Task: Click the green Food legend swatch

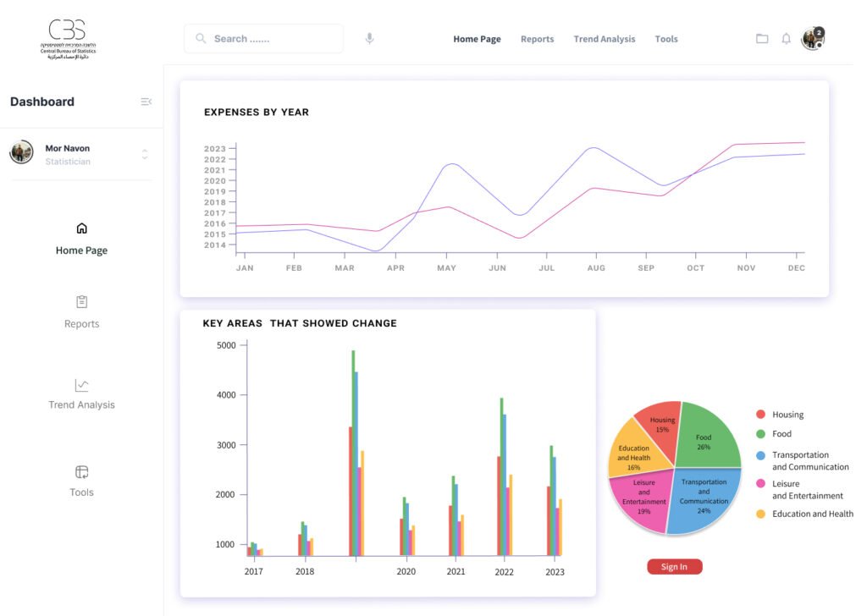Action: tap(760, 434)
